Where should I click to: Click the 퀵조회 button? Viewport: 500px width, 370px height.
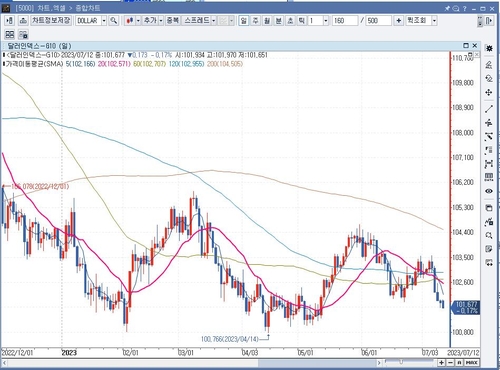click(x=418, y=21)
